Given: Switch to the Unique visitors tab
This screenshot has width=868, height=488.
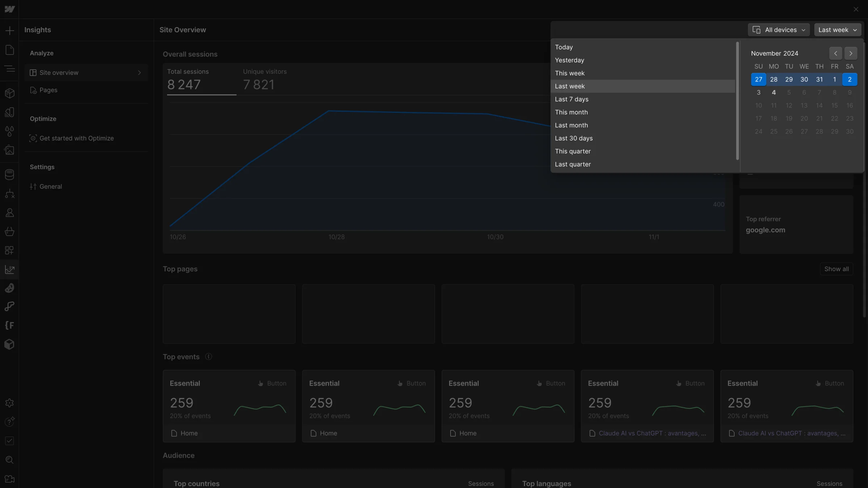Looking at the screenshot, I should pos(265,80).
